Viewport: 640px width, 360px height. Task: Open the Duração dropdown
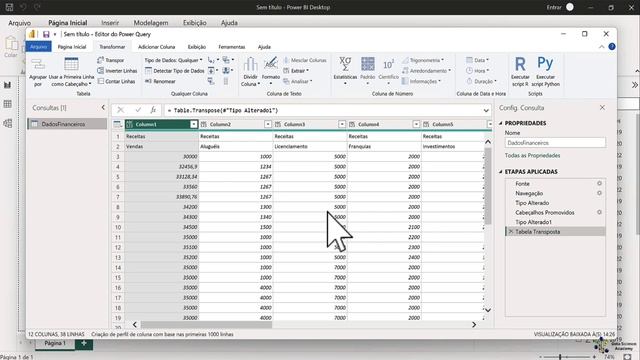click(x=482, y=81)
